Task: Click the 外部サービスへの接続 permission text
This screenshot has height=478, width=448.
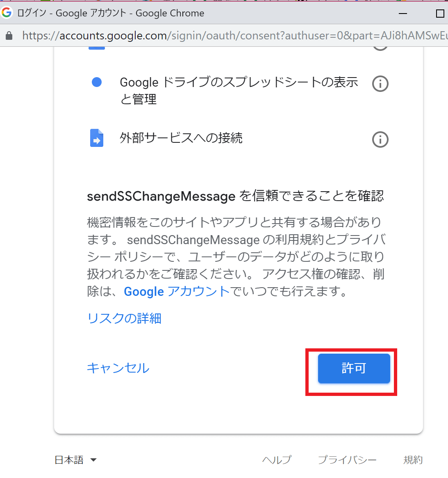Action: point(181,138)
